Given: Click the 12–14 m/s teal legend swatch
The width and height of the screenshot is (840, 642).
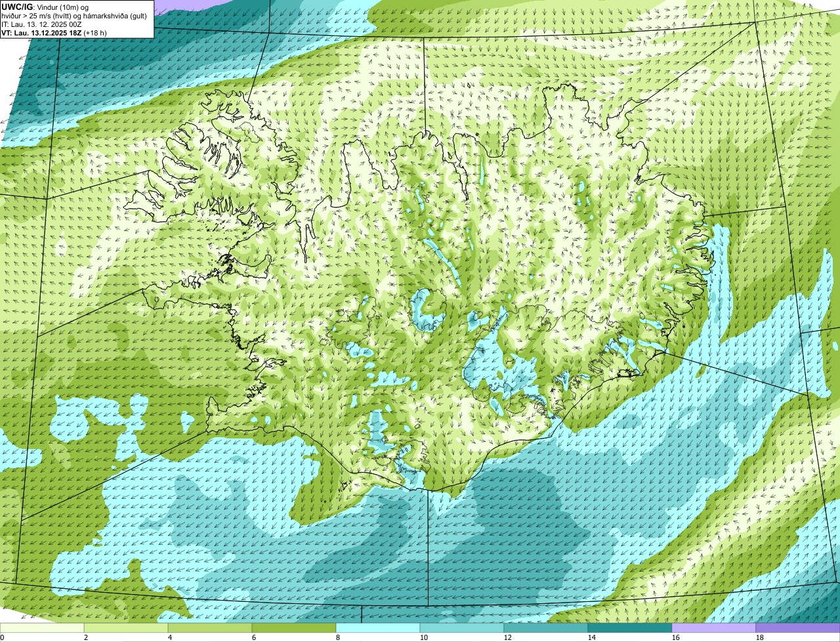Looking at the screenshot, I should [x=546, y=628].
